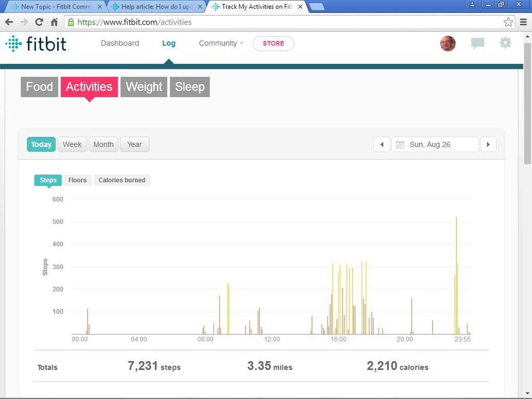This screenshot has height=399, width=532.
Task: Open the Chrome hamburger menu
Action: click(523, 22)
